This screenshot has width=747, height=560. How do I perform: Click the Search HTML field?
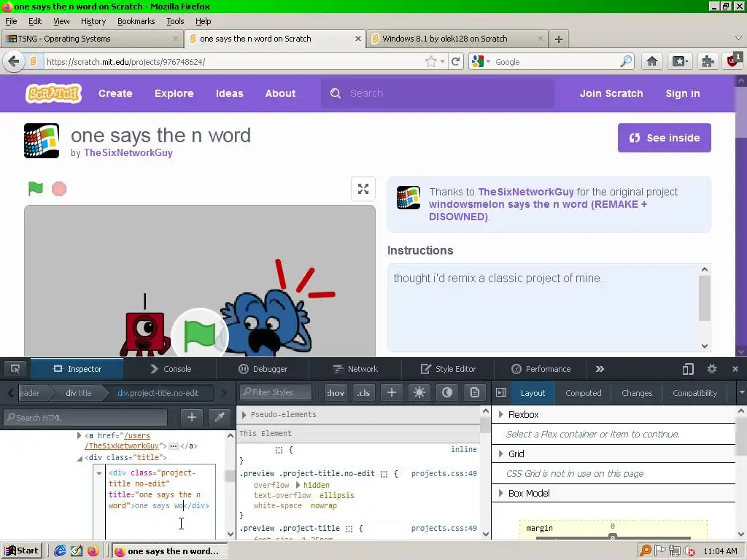point(86,418)
